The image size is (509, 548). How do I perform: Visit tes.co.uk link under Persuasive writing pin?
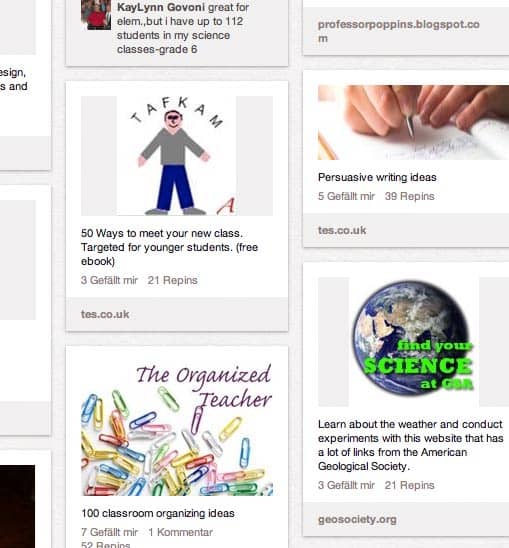click(x=342, y=230)
